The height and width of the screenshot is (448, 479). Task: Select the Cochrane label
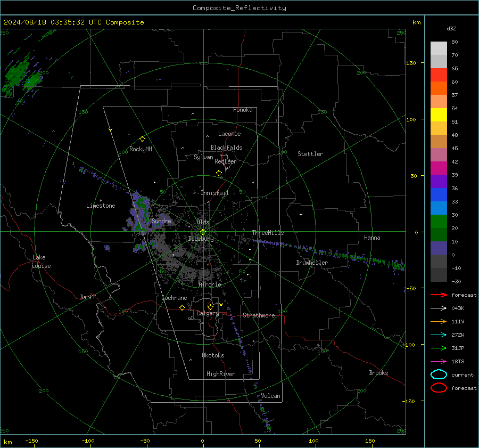(x=174, y=298)
